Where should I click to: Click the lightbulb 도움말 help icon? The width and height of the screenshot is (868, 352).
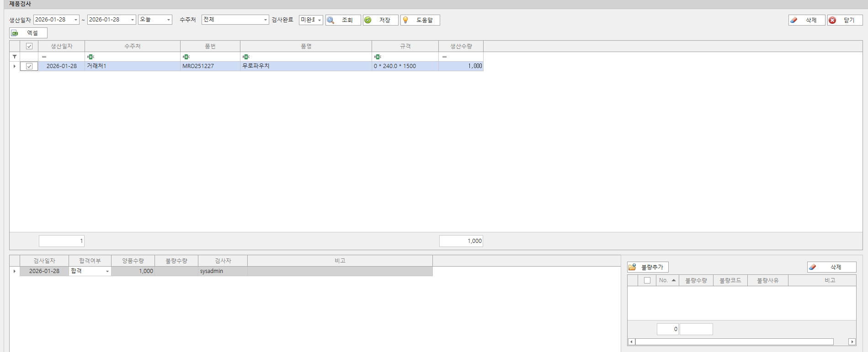(x=405, y=20)
